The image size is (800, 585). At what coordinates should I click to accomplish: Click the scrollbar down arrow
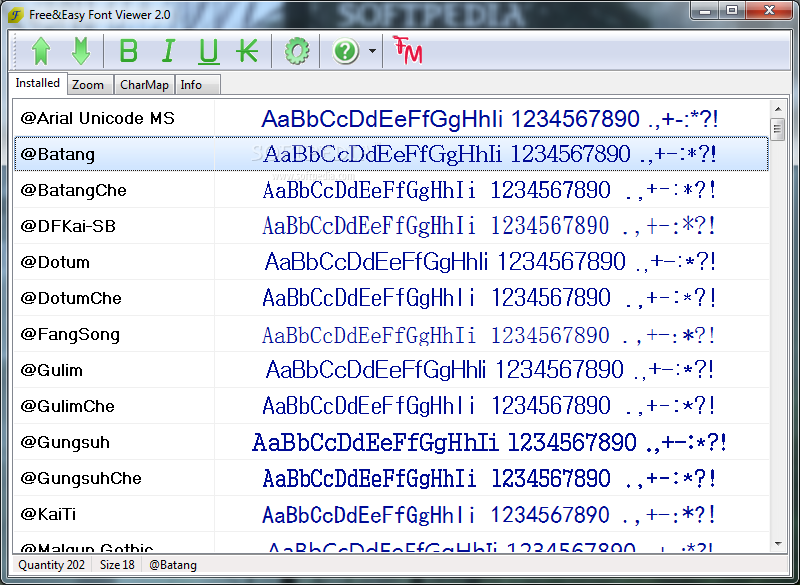click(778, 544)
